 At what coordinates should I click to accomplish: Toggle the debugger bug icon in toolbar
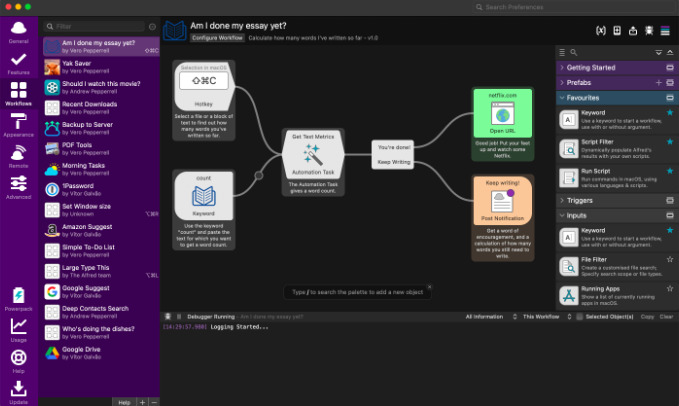(x=649, y=30)
